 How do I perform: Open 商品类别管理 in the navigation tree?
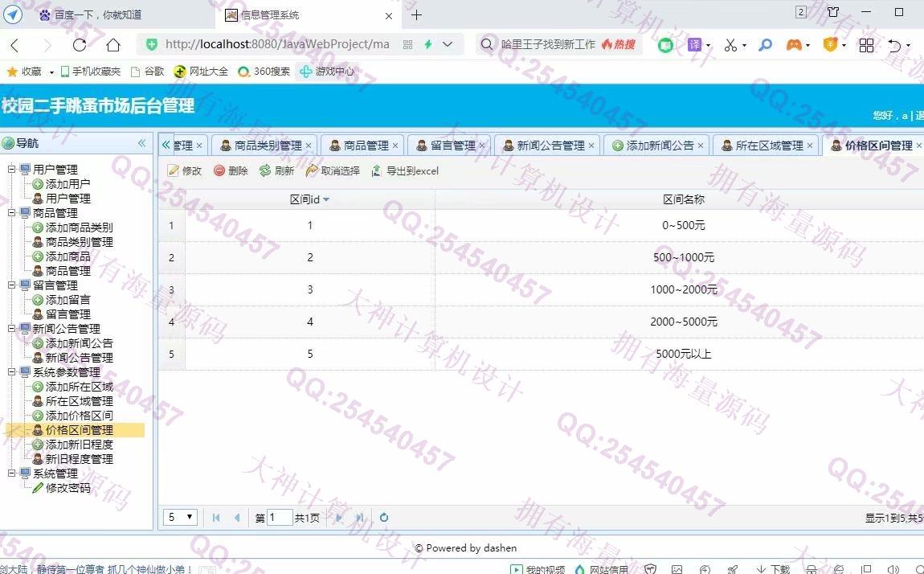[x=79, y=242]
